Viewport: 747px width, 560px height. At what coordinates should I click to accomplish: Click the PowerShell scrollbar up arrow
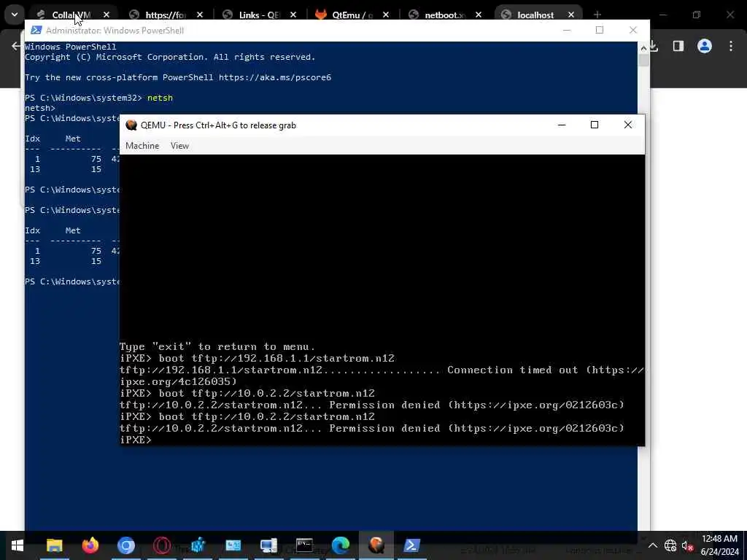[x=643, y=47]
